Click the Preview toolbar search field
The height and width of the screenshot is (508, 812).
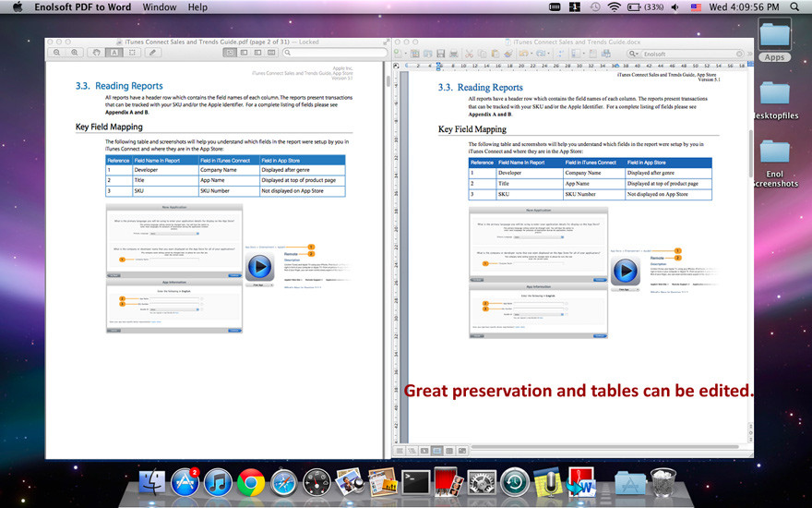click(335, 53)
